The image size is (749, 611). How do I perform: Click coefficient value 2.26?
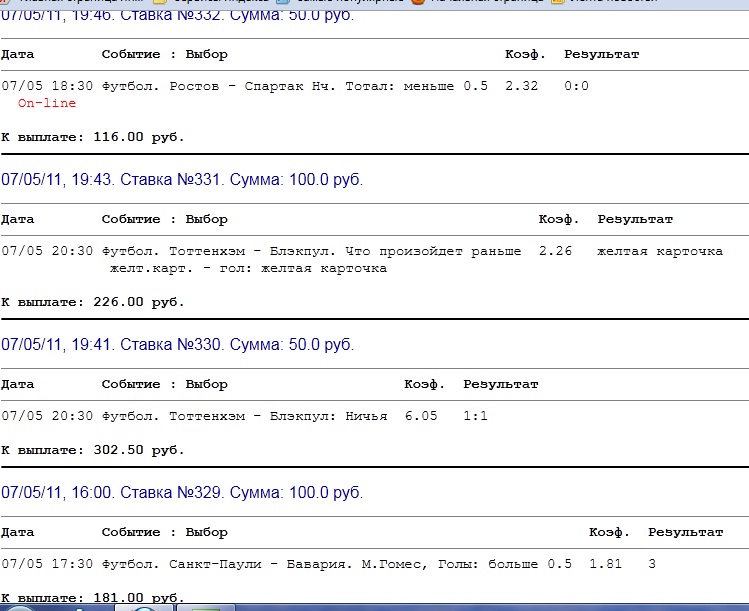click(x=555, y=251)
